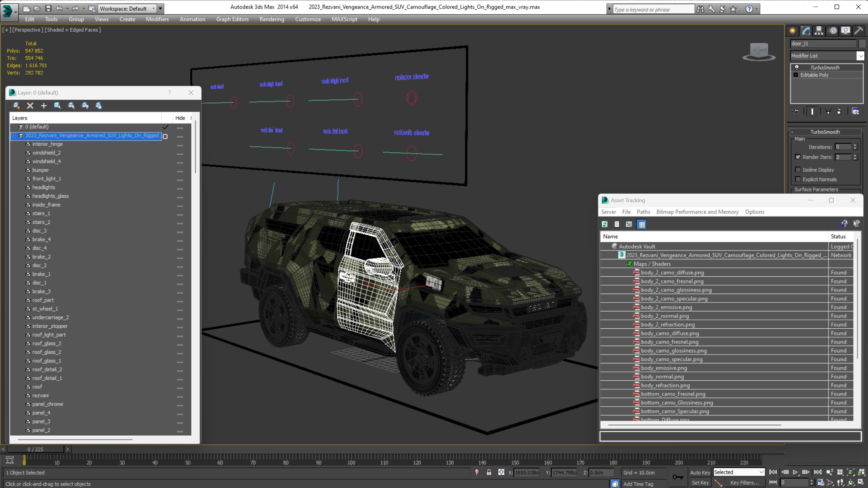The height and width of the screenshot is (488, 868).
Task: Open the Hierarchy command panel tab
Action: [x=819, y=31]
